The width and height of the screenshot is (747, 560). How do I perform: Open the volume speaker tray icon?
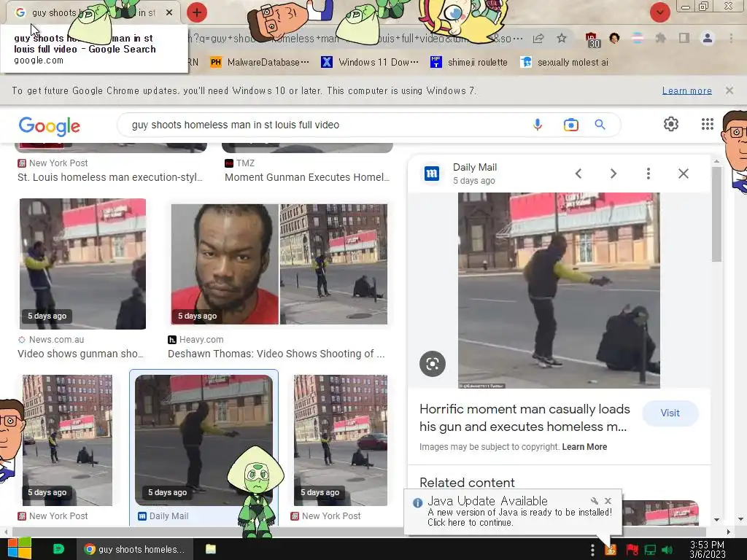pyautogui.click(x=667, y=550)
